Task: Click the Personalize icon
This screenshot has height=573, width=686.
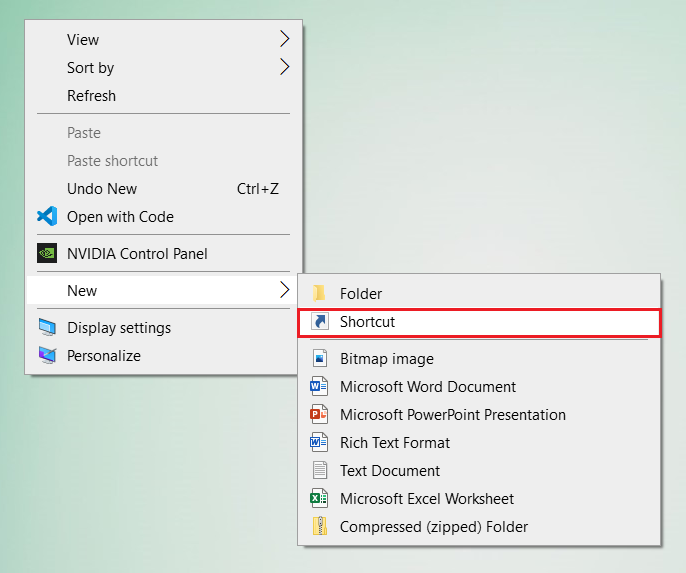Action: pos(46,355)
